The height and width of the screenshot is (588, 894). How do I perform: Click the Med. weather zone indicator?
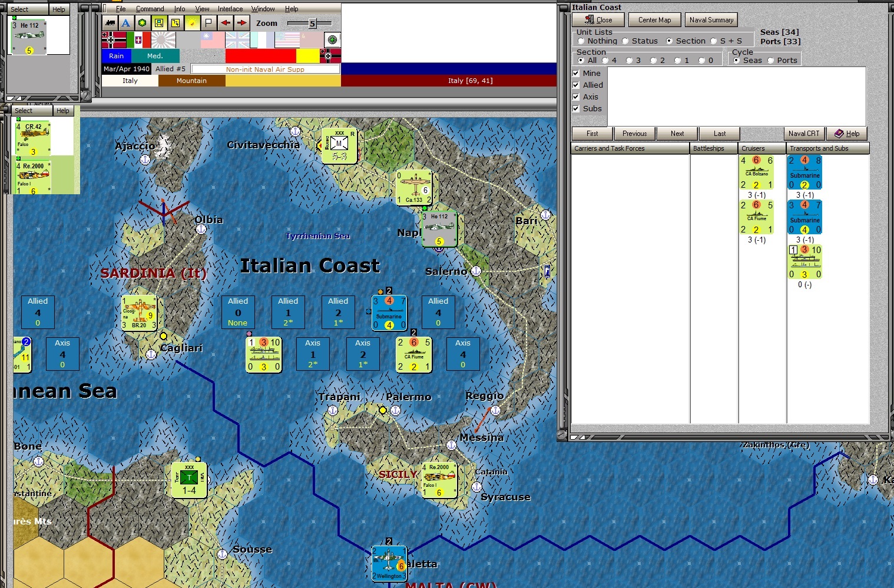click(x=155, y=56)
